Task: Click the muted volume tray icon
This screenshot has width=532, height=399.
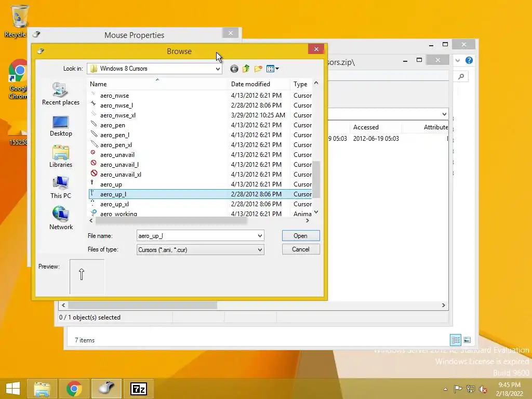Action: pos(483,389)
